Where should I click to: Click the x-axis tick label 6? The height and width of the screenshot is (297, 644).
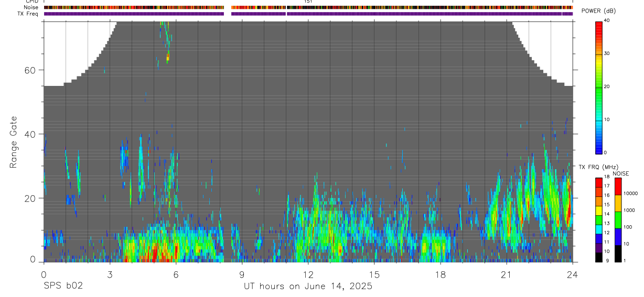(176, 274)
